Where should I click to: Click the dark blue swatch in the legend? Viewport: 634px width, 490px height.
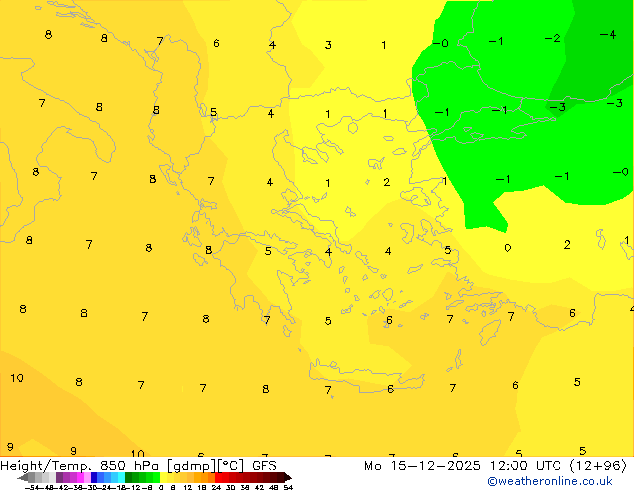click(x=94, y=477)
